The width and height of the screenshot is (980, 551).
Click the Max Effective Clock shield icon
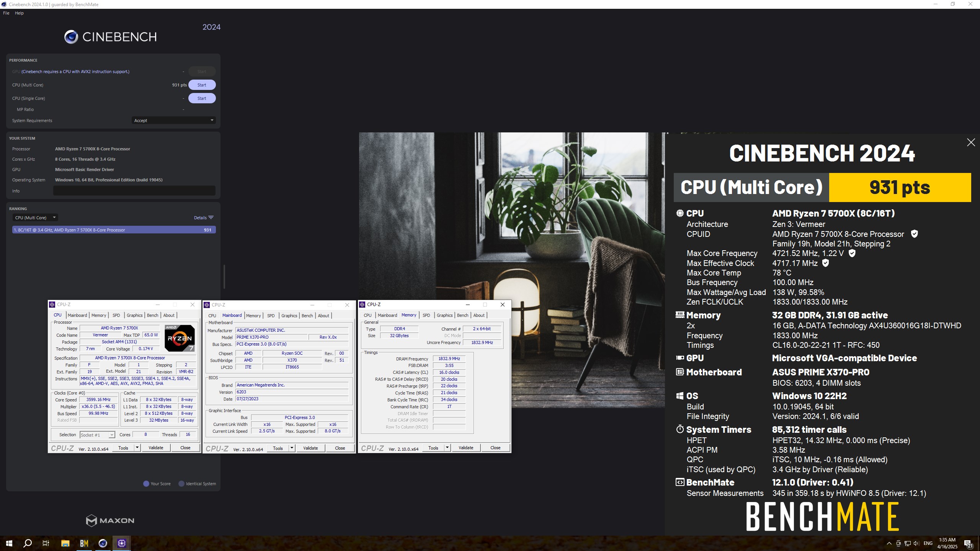(825, 263)
